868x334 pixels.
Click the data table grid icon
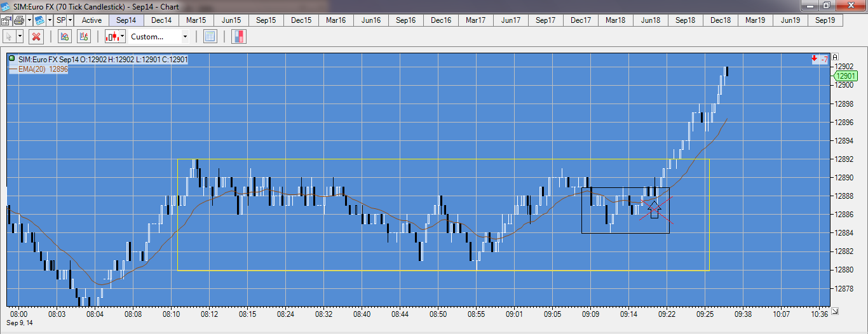pos(210,37)
